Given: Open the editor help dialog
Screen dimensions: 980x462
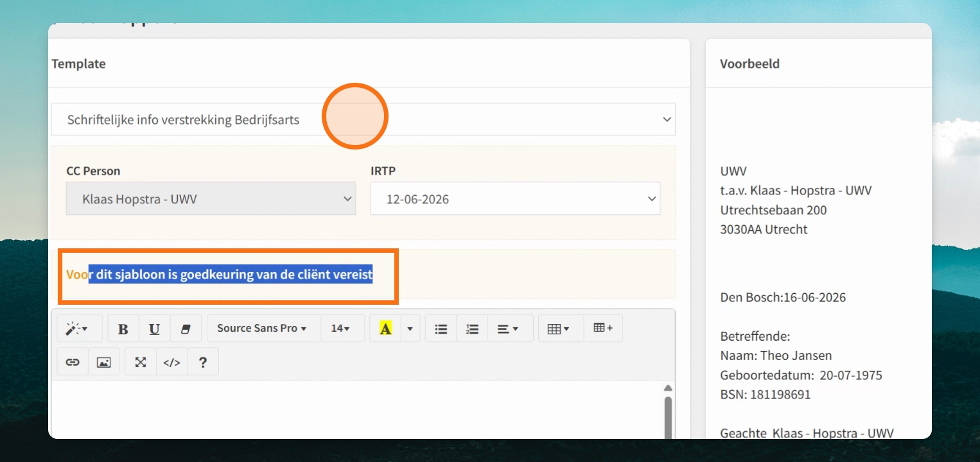Looking at the screenshot, I should click(203, 362).
